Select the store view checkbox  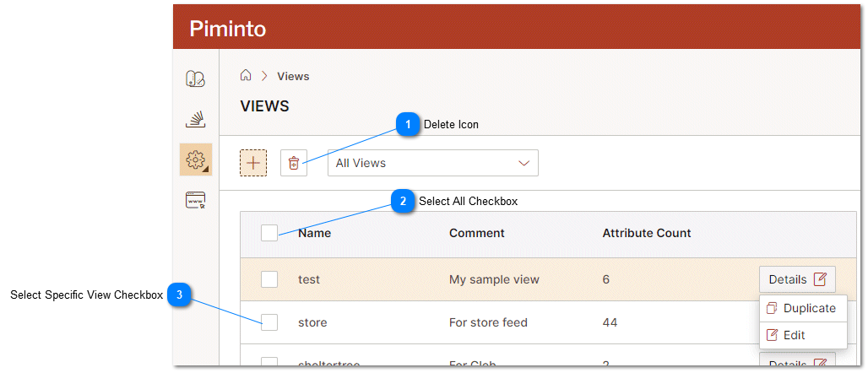coord(269,322)
